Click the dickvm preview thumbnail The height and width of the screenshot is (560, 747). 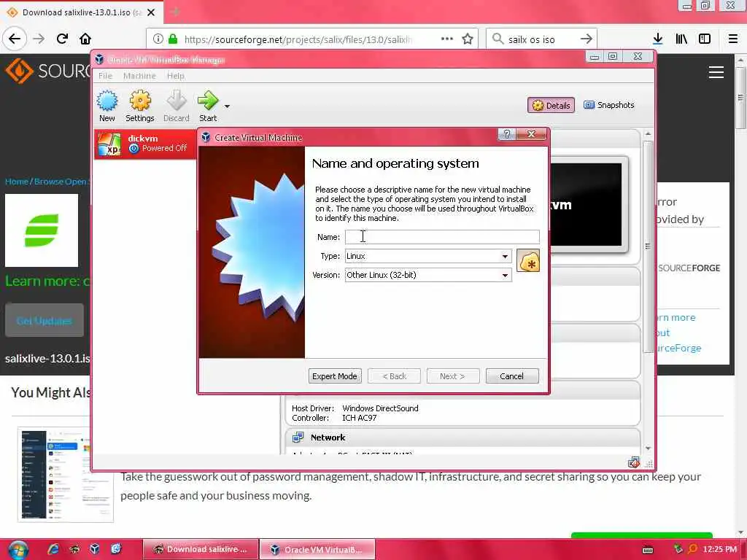[588, 205]
